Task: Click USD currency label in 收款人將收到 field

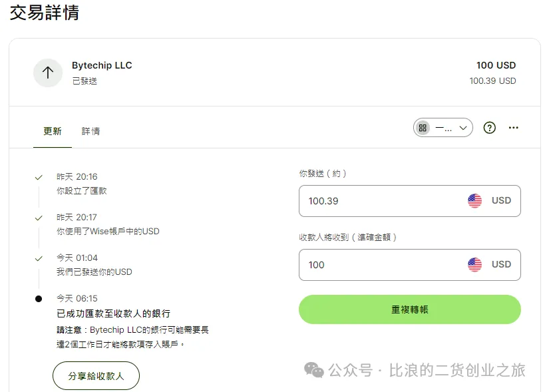Action: [501, 265]
